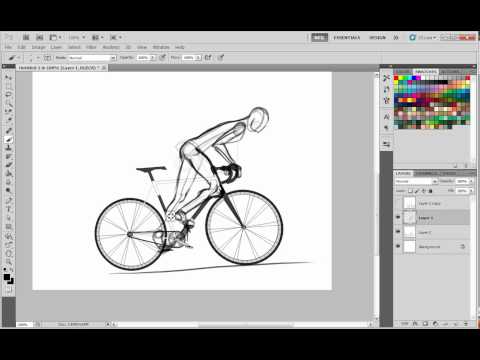Hide the Background layer eye icon

click(398, 246)
